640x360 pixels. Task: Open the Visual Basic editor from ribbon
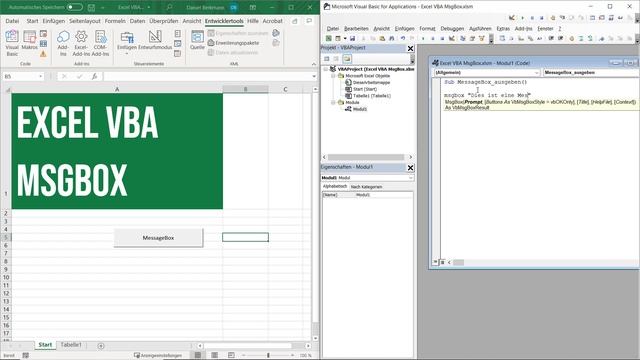pos(12,43)
